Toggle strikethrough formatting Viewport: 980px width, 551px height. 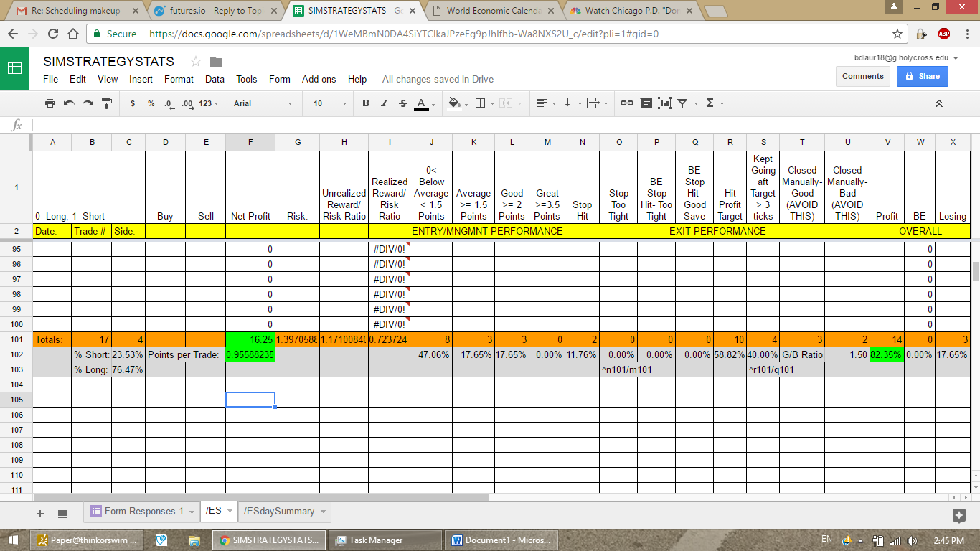coord(402,103)
